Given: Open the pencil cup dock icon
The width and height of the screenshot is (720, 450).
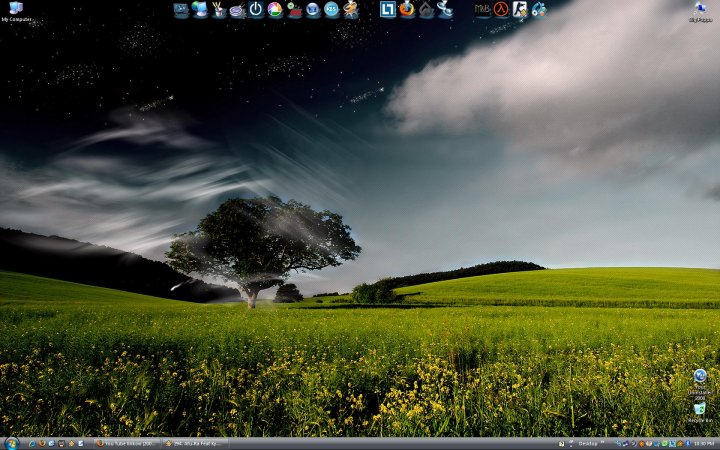Looking at the screenshot, I should 219,9.
